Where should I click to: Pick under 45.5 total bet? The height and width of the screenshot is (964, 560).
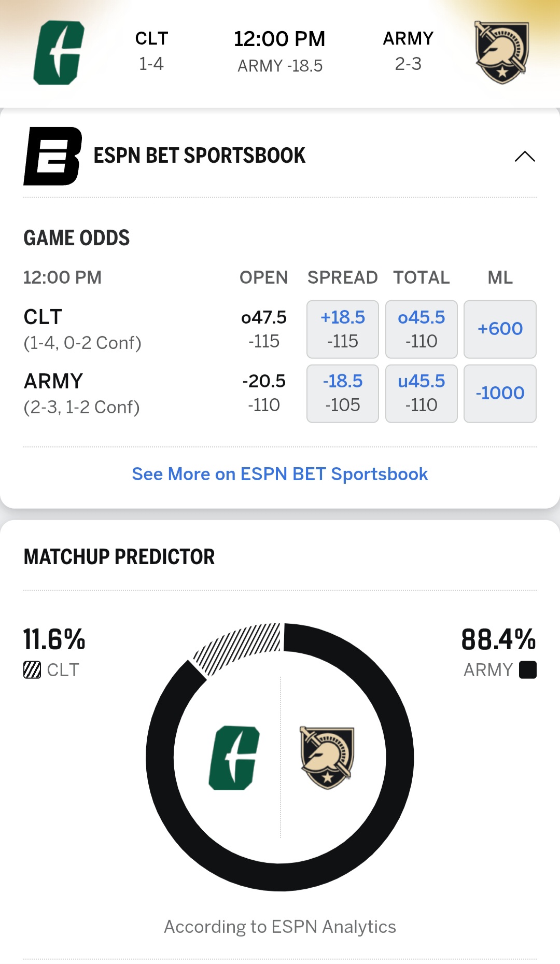pyautogui.click(x=421, y=393)
